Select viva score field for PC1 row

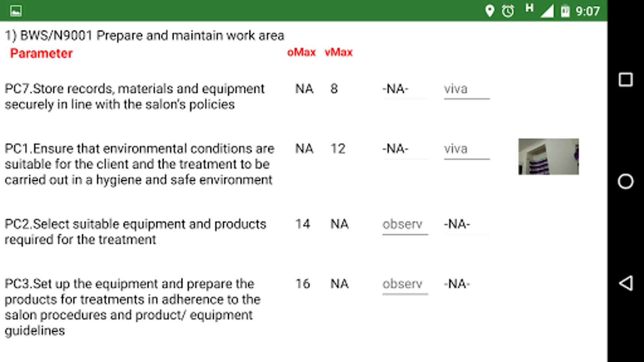467,149
